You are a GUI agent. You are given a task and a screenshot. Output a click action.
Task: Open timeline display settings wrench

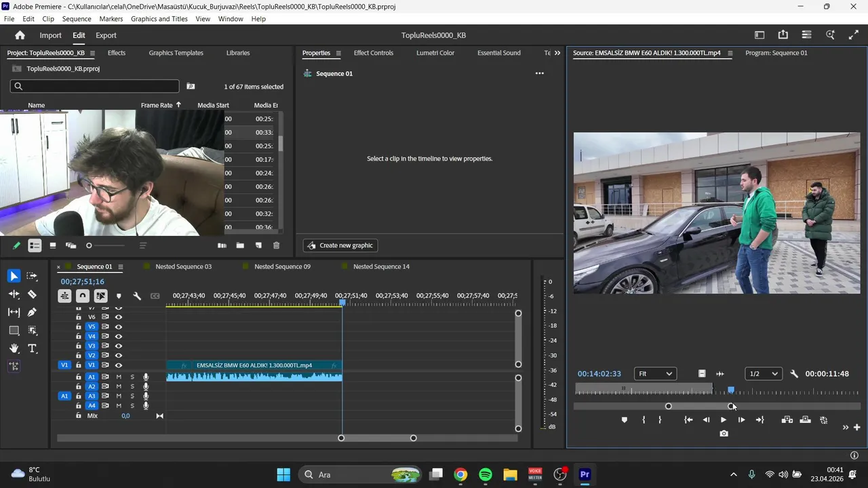[137, 296]
